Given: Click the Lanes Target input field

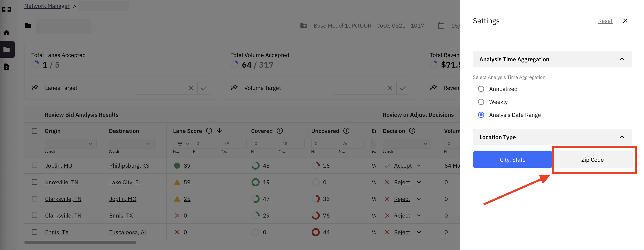Looking at the screenshot, I should pyautogui.click(x=159, y=88).
